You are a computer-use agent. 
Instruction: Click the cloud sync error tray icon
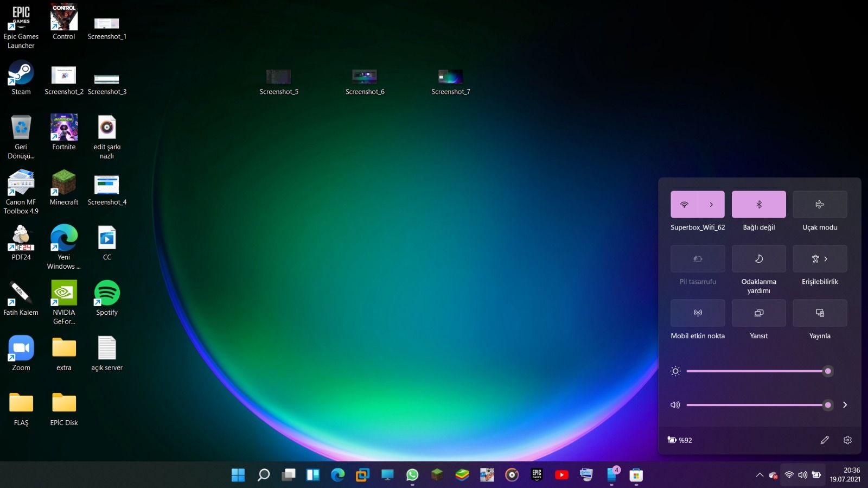774,475
